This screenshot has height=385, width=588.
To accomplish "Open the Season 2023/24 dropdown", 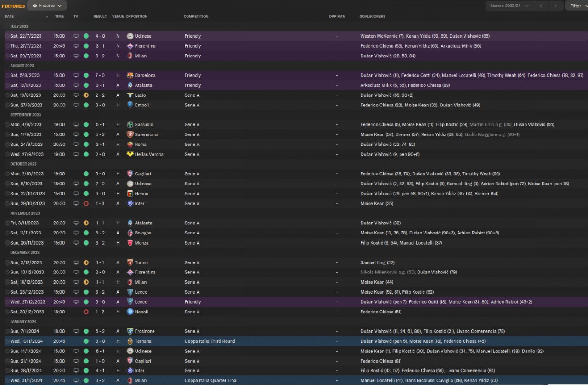I will pyautogui.click(x=509, y=6).
